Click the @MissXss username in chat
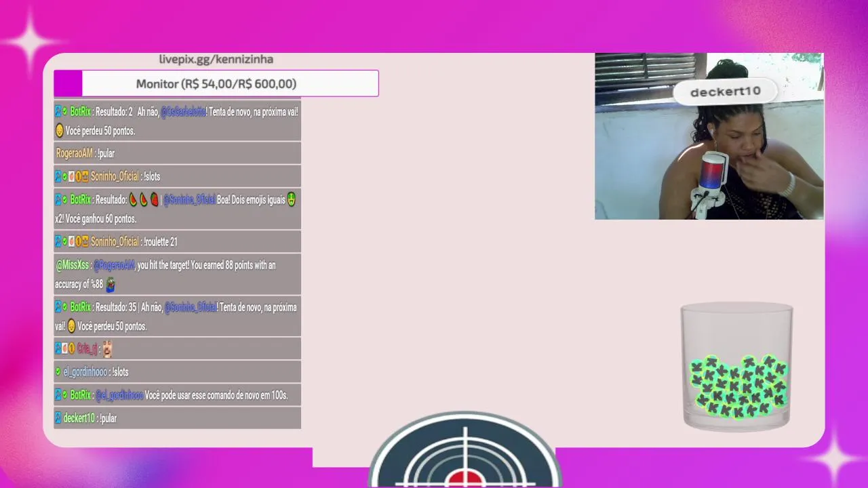 tap(72, 266)
